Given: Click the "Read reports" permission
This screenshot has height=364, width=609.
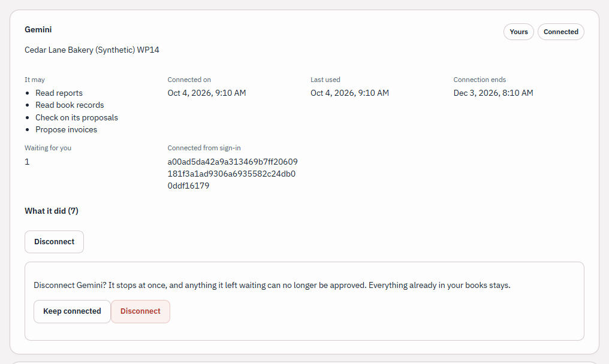Looking at the screenshot, I should pyautogui.click(x=59, y=93).
